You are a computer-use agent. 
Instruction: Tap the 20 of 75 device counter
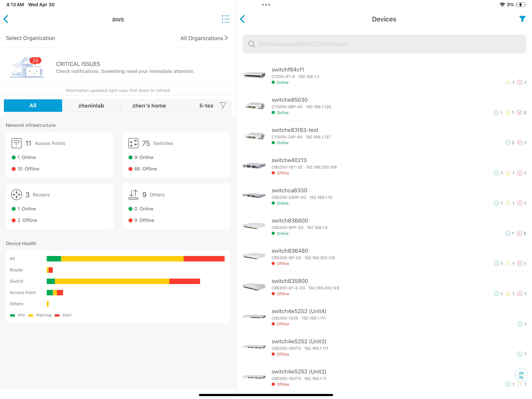click(521, 375)
